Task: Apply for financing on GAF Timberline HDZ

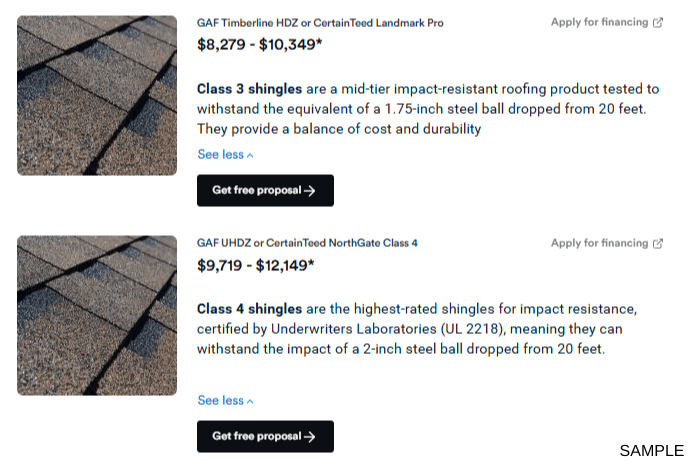Action: [x=600, y=22]
